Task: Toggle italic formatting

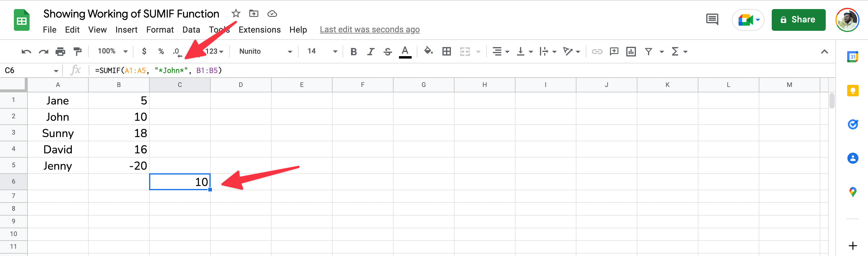Action: [x=371, y=51]
